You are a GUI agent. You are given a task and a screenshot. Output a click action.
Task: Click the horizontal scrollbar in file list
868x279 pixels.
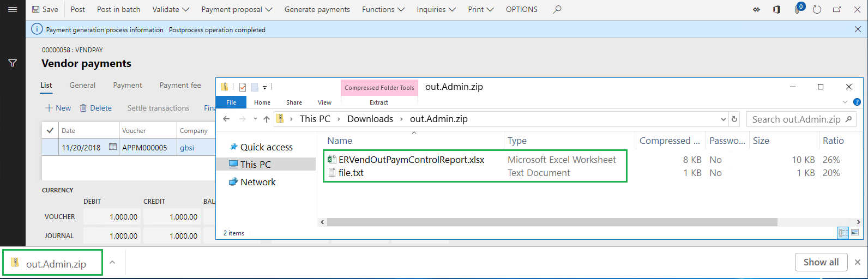(552, 222)
